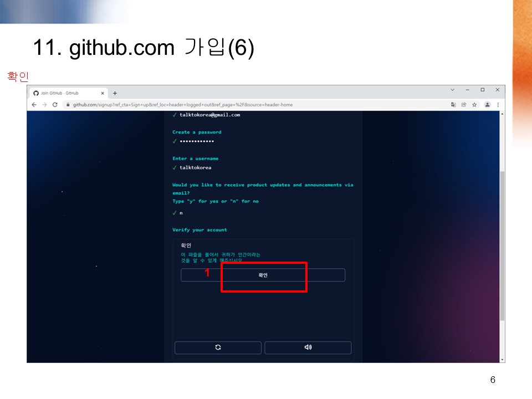The image size is (532, 399).
Task: Reload the GitHub signup page
Action: 55,105
